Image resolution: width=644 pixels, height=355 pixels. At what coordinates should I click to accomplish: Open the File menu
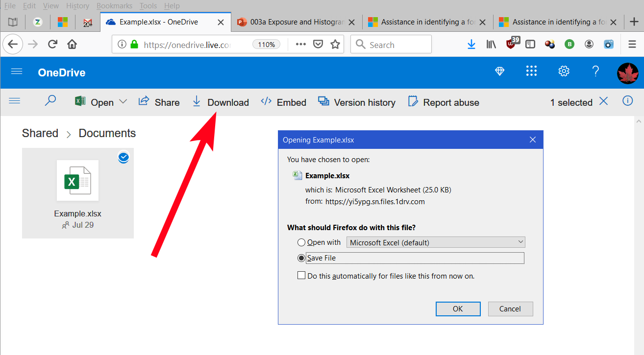10,6
